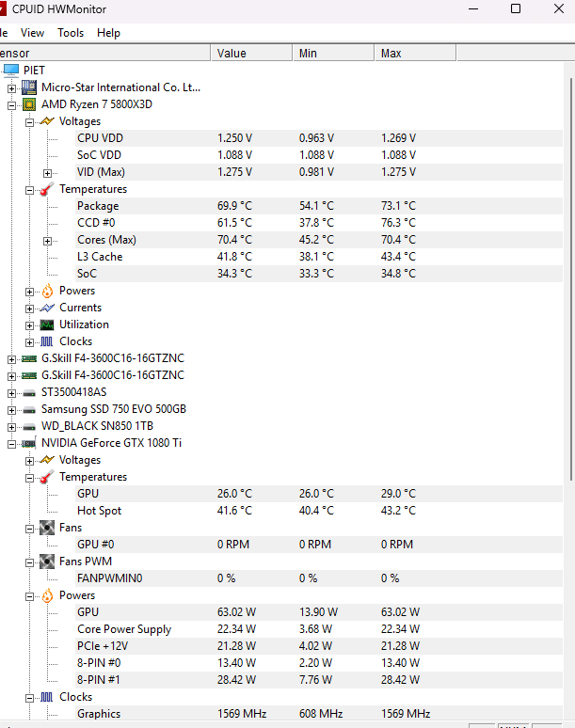The image size is (575, 728).
Task: Click the 69.9 °C Package value
Action: [234, 206]
